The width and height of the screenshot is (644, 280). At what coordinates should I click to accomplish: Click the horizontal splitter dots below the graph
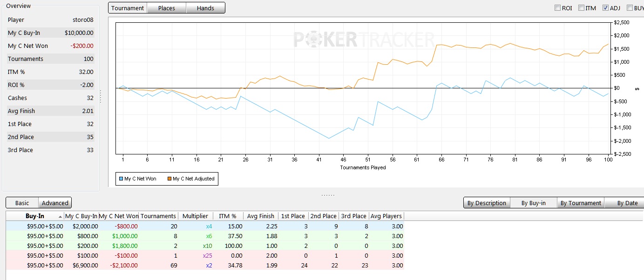click(328, 195)
